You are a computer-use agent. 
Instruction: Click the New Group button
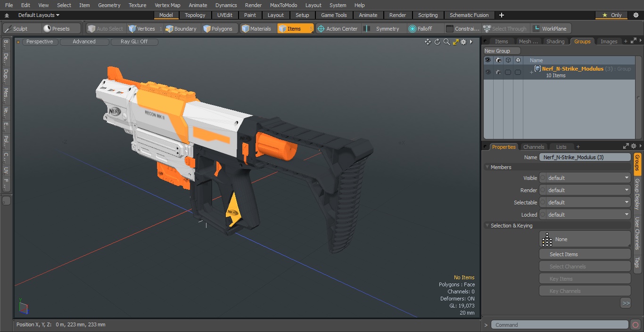[x=502, y=51]
